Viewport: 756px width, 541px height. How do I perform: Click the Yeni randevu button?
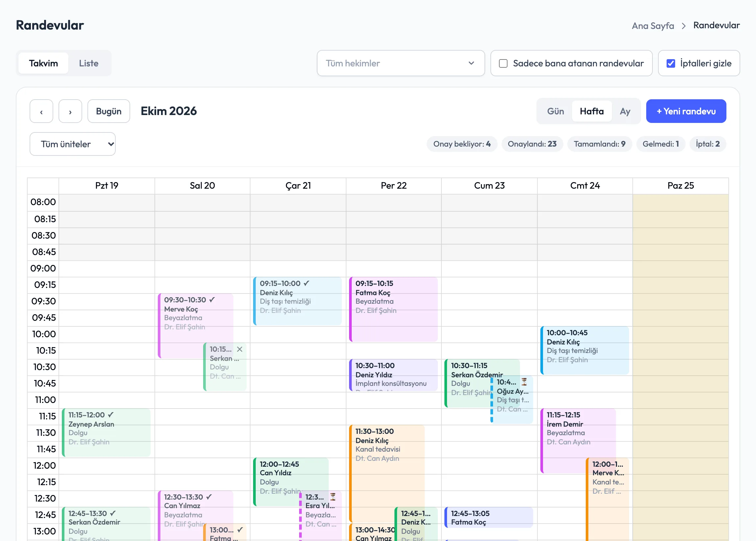pyautogui.click(x=686, y=111)
